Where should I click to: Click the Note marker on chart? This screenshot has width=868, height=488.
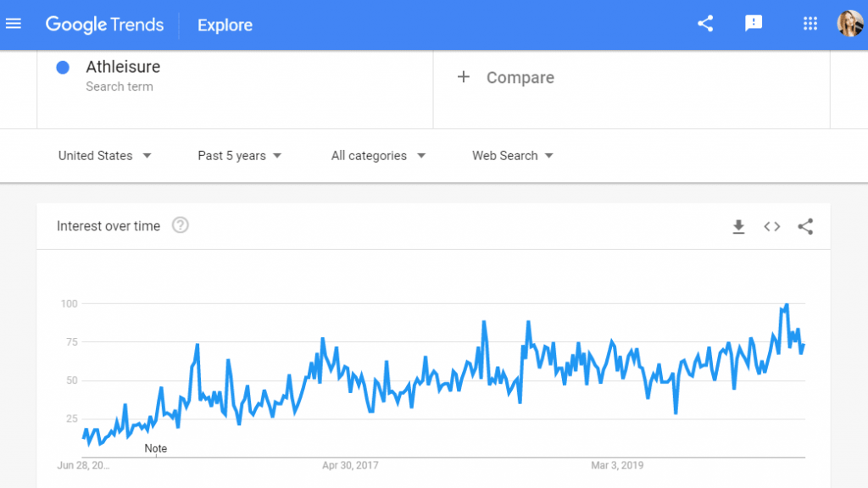click(156, 449)
